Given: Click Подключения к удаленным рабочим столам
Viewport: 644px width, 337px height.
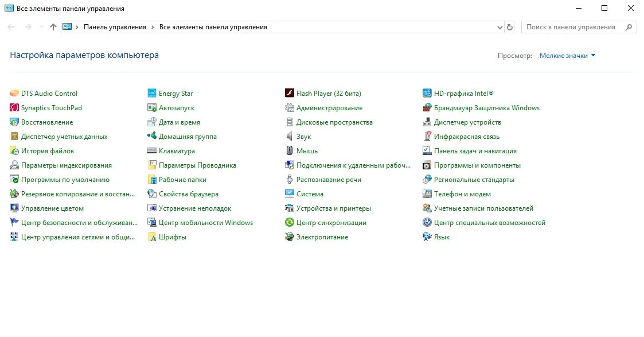Looking at the screenshot, I should coord(354,165).
